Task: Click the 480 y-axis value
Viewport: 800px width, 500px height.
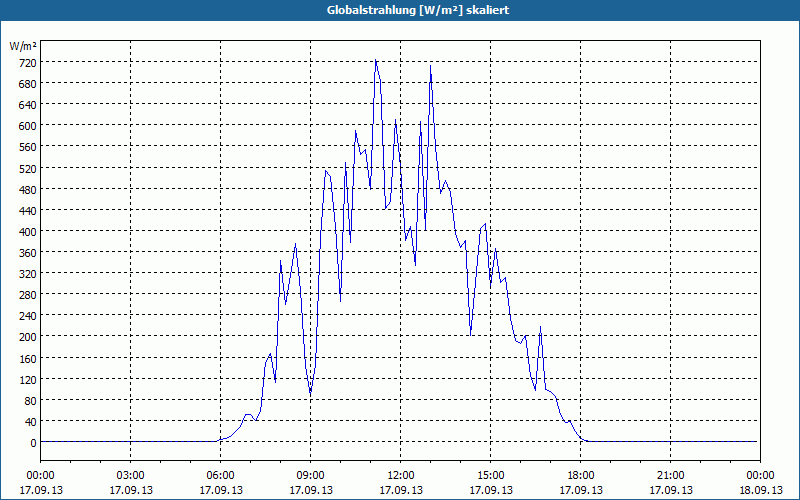Action: coord(28,190)
